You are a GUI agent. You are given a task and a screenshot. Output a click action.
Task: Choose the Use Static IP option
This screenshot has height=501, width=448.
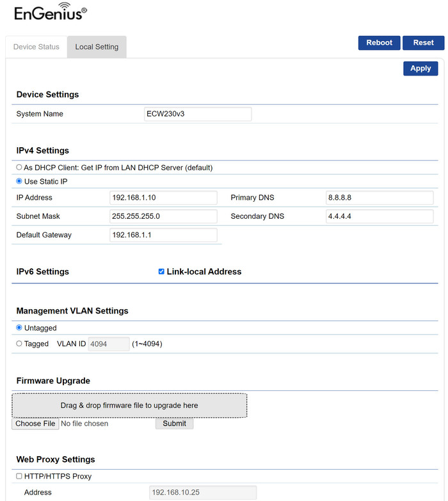pyautogui.click(x=19, y=182)
